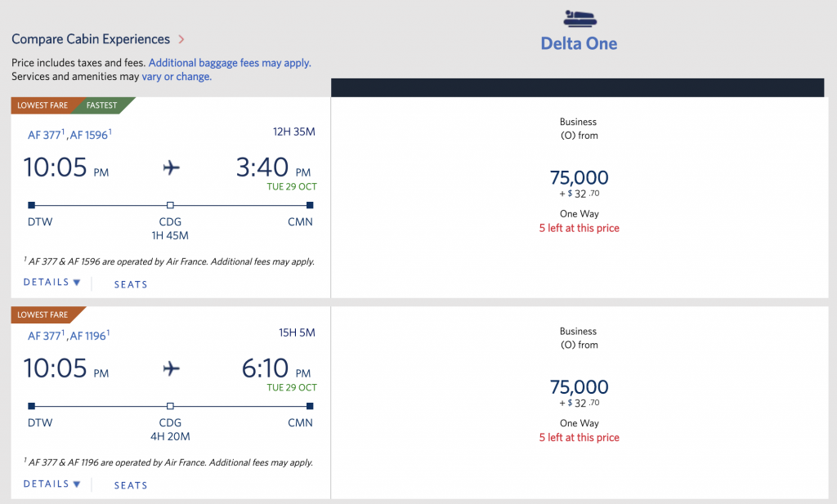Image resolution: width=837 pixels, height=504 pixels.
Task: Expand DETAILS for the 15H 5M flight
Action: (51, 484)
